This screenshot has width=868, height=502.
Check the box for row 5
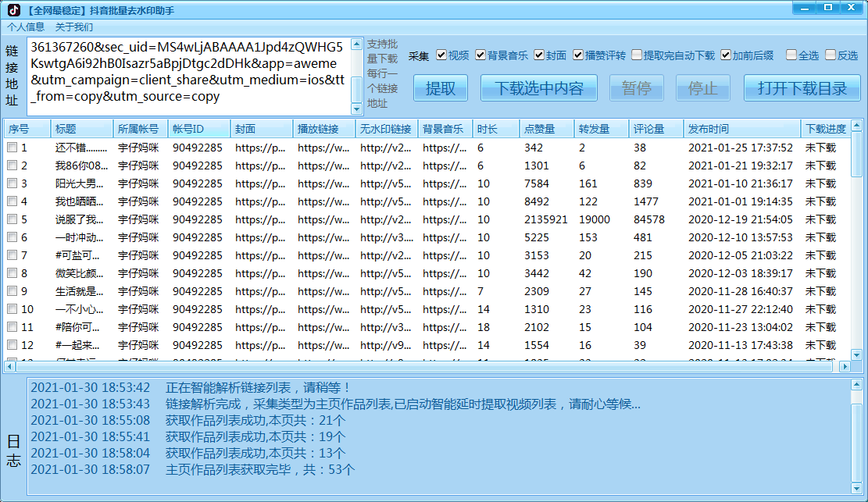tap(13, 219)
